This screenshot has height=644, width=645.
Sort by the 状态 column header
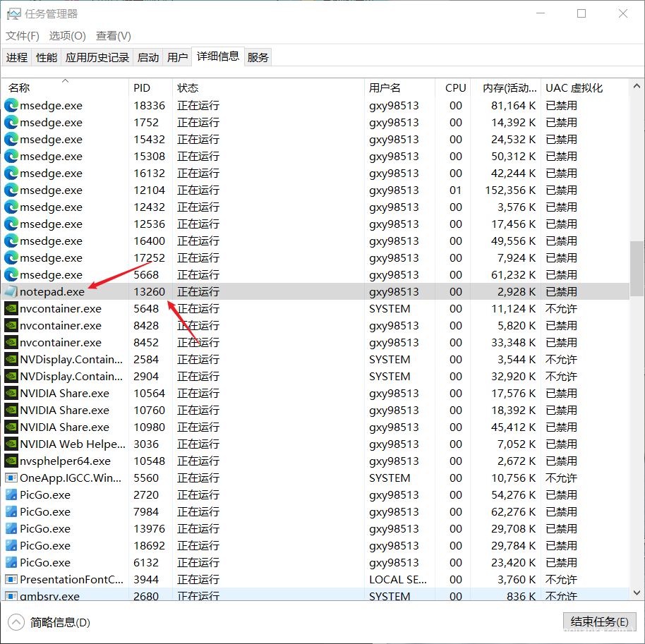coord(268,87)
